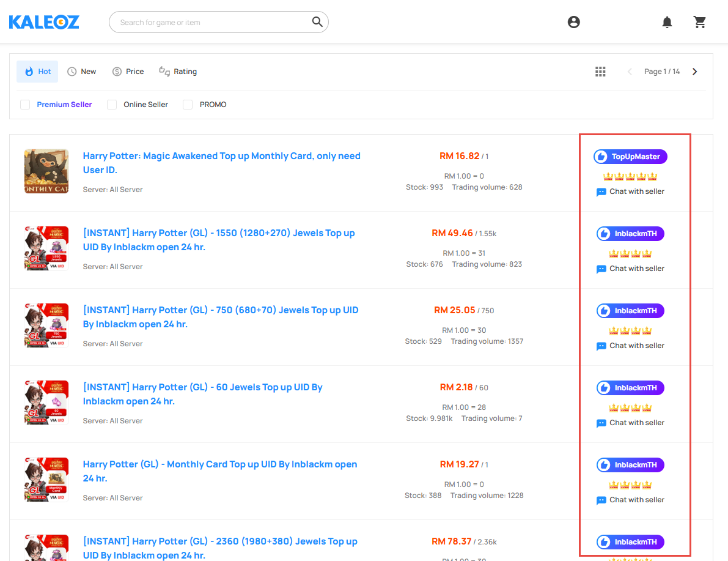Click the KALEOZ logo
The width and height of the screenshot is (728, 561).
(x=44, y=22)
